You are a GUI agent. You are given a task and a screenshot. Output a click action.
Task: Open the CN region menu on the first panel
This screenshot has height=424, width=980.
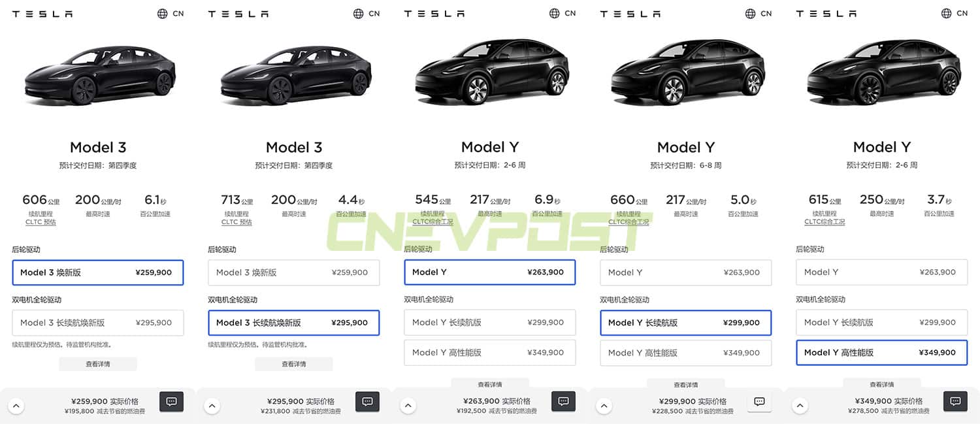point(171,13)
